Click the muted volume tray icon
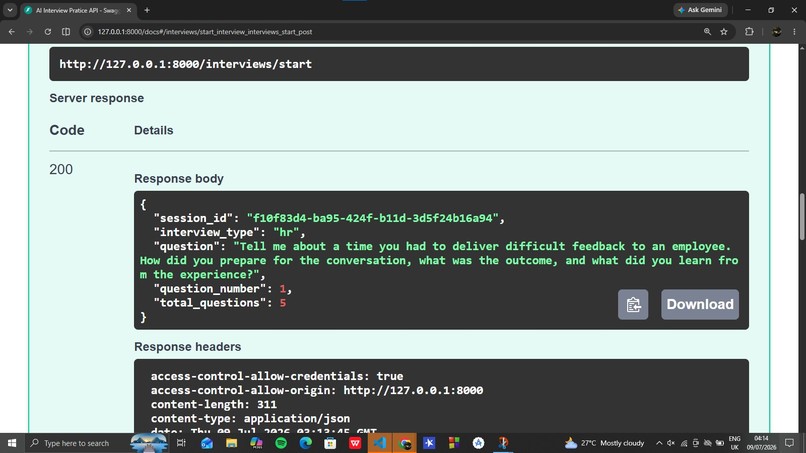Image resolution: width=806 pixels, height=453 pixels. click(x=671, y=443)
